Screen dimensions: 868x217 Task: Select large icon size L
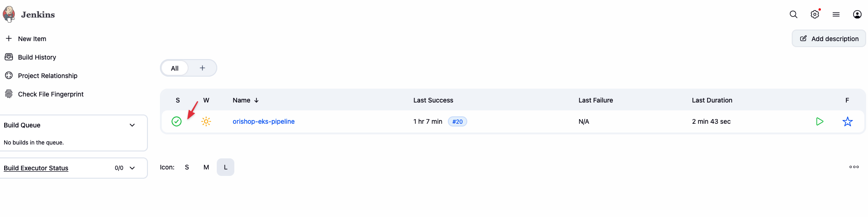pyautogui.click(x=226, y=167)
